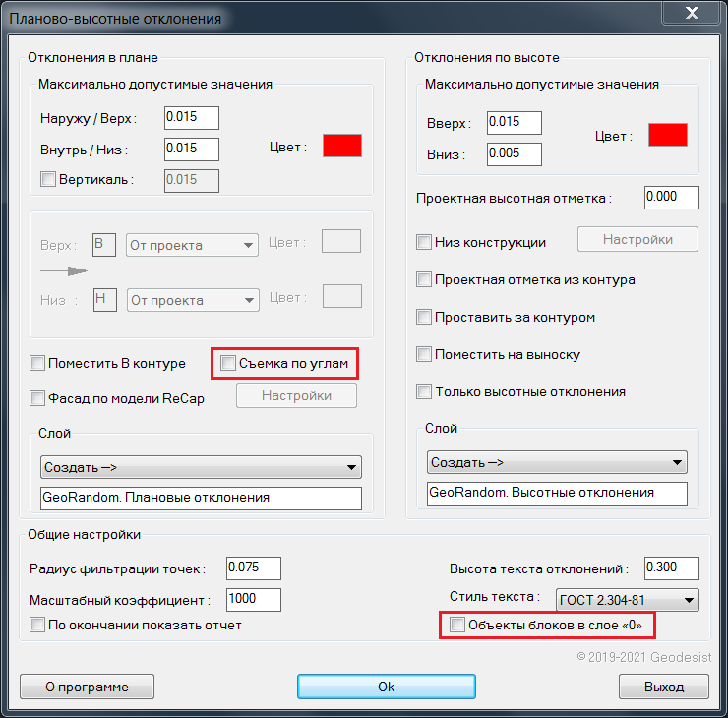Expand the Стиль текста dropdown
This screenshot has width=728, height=718.
click(627, 599)
